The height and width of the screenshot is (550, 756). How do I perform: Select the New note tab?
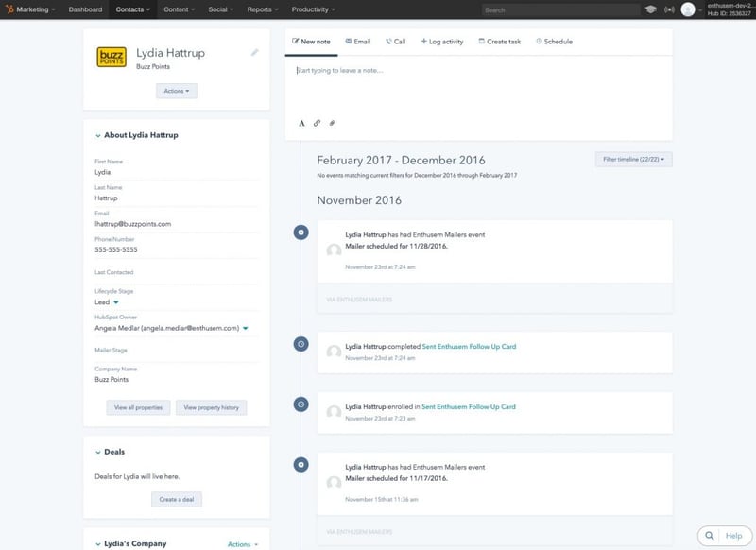coord(311,42)
